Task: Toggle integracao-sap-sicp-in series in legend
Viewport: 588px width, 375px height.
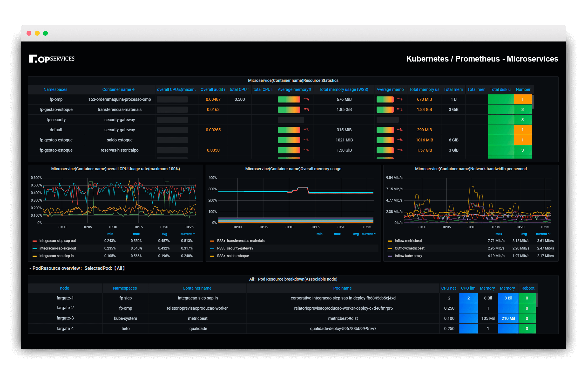Action: pyautogui.click(x=56, y=256)
